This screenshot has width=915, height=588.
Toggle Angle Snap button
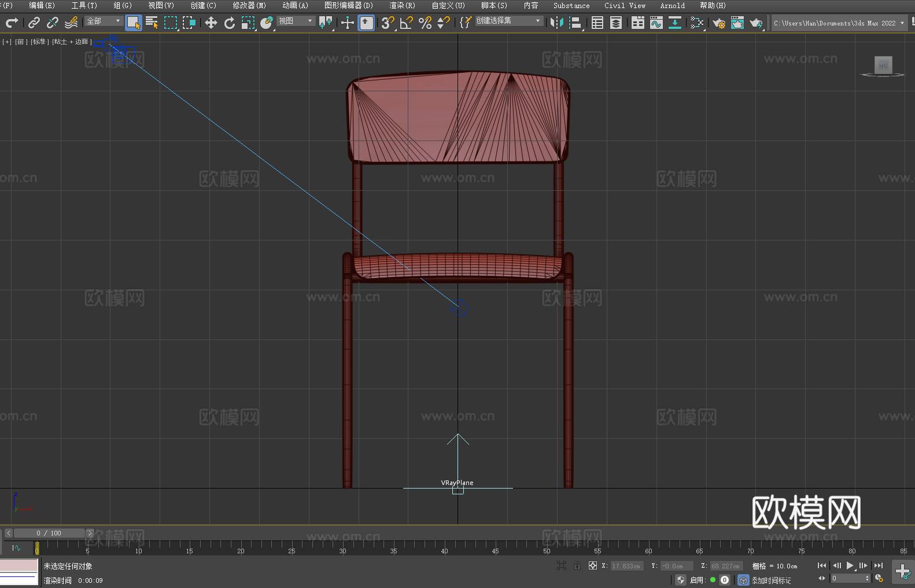coord(407,23)
